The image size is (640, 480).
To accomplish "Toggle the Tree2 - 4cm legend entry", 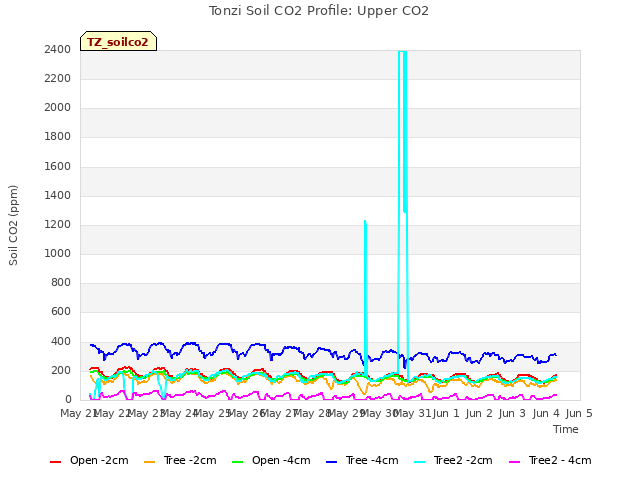I will [x=550, y=460].
